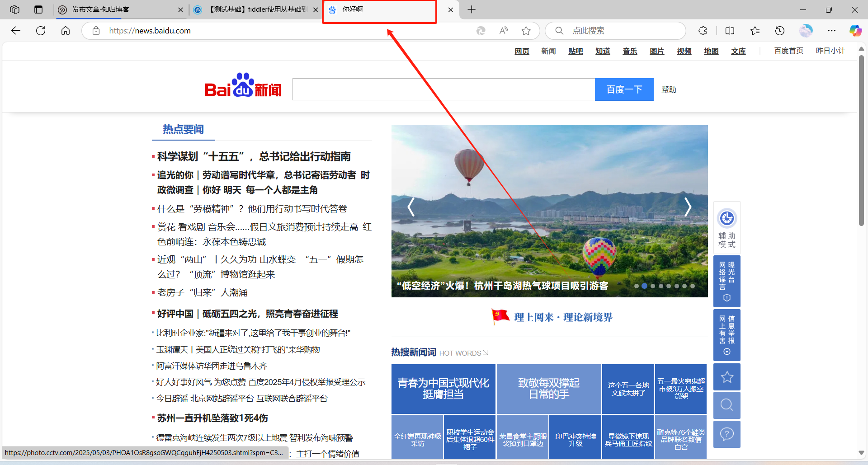Enable 辅助模式 accessibility mode
This screenshot has height=465, width=868.
(727, 228)
